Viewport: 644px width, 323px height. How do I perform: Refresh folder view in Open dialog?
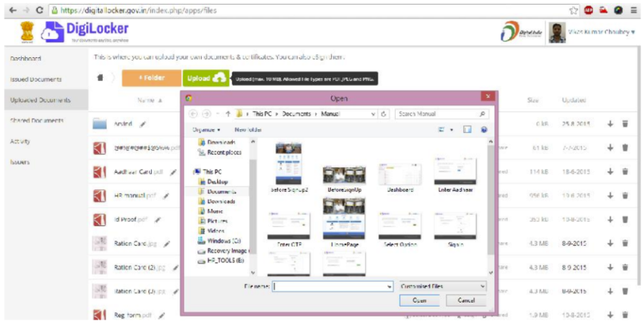(383, 114)
